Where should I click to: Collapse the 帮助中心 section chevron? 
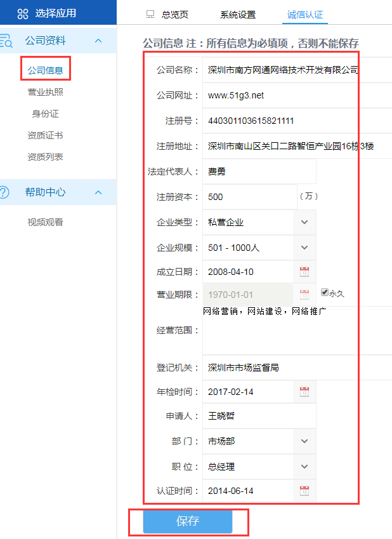point(98,192)
